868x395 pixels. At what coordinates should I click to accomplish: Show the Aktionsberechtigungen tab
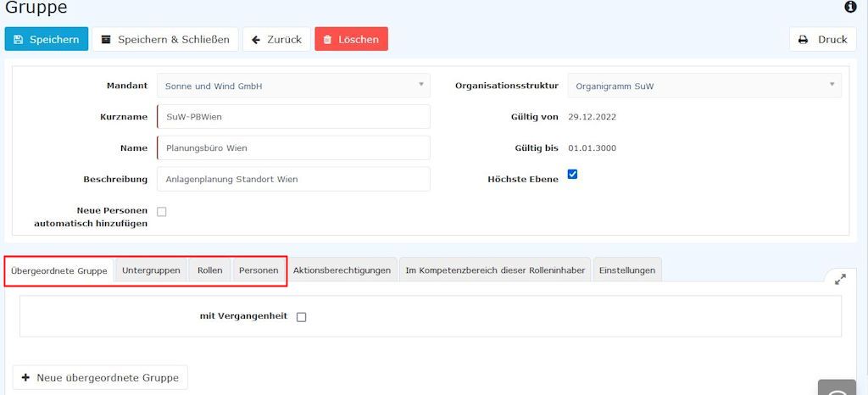(x=342, y=270)
